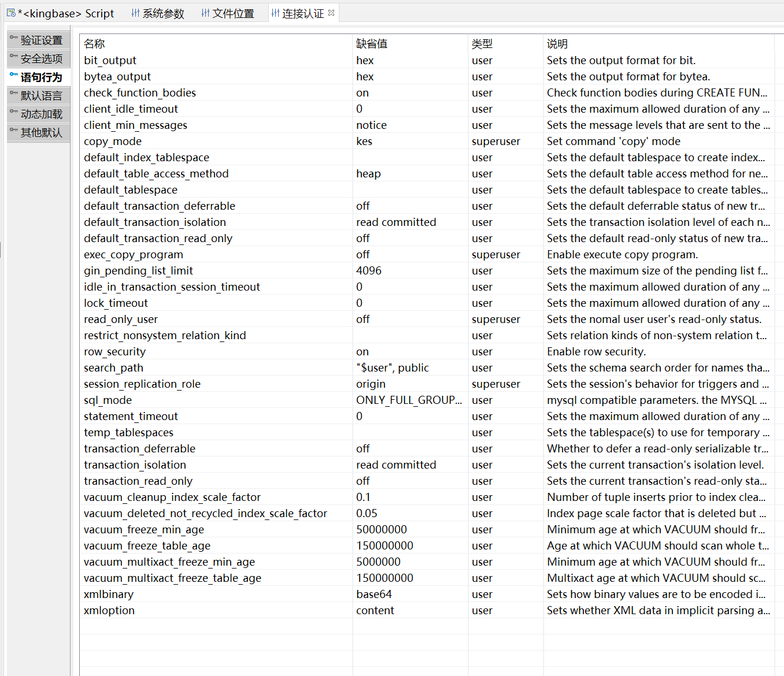The image size is (784, 676).
Task: Select the sql_mode default value cell
Action: (x=408, y=400)
